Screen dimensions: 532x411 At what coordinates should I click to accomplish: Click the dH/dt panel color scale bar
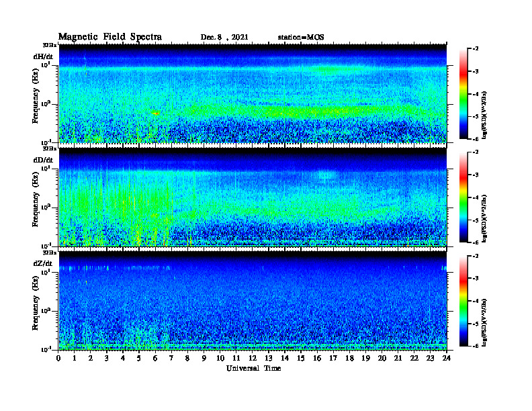coord(463,94)
